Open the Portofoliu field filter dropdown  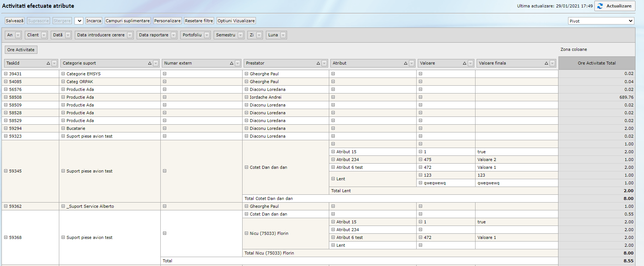click(207, 35)
